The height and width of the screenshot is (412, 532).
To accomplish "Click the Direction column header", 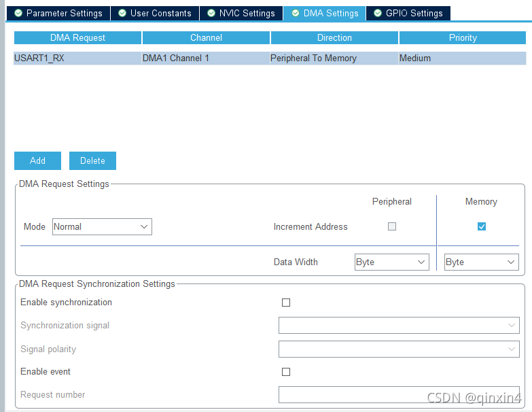I will click(x=334, y=37).
